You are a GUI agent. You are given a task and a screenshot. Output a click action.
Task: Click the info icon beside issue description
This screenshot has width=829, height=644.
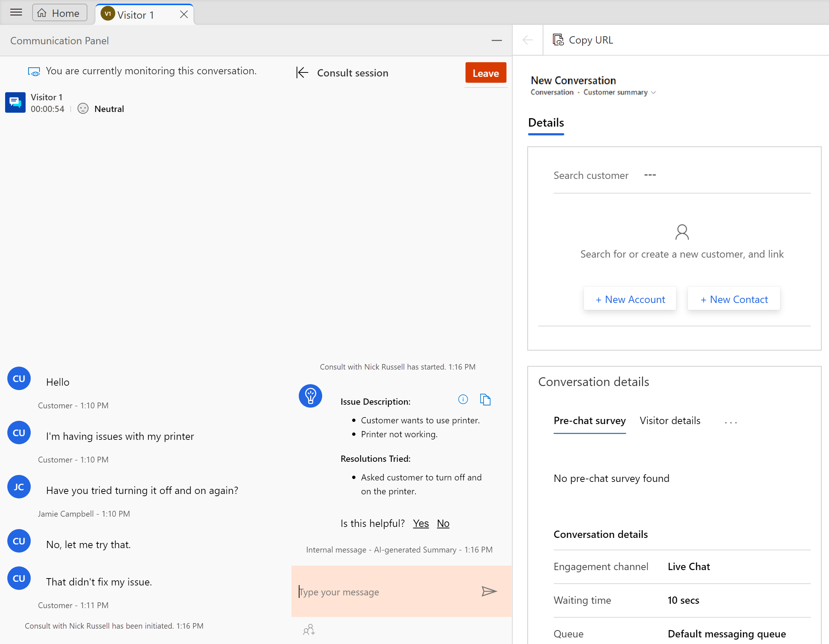(x=463, y=400)
